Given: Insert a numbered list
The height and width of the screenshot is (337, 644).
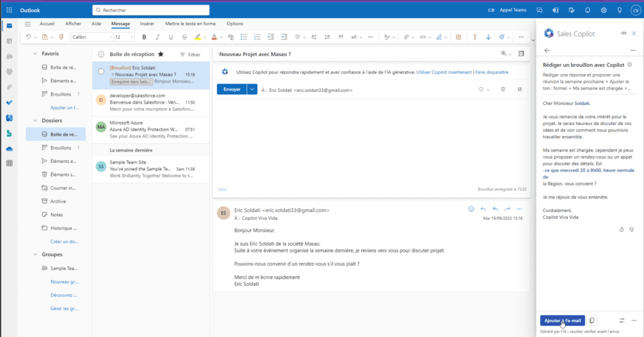Looking at the screenshot, I should (x=257, y=37).
